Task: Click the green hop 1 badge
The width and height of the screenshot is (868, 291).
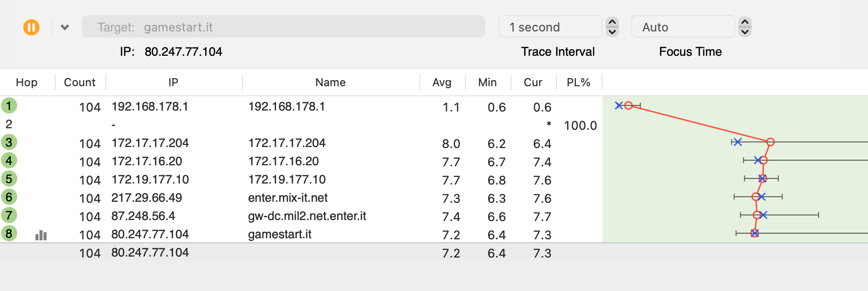Action: (9, 106)
